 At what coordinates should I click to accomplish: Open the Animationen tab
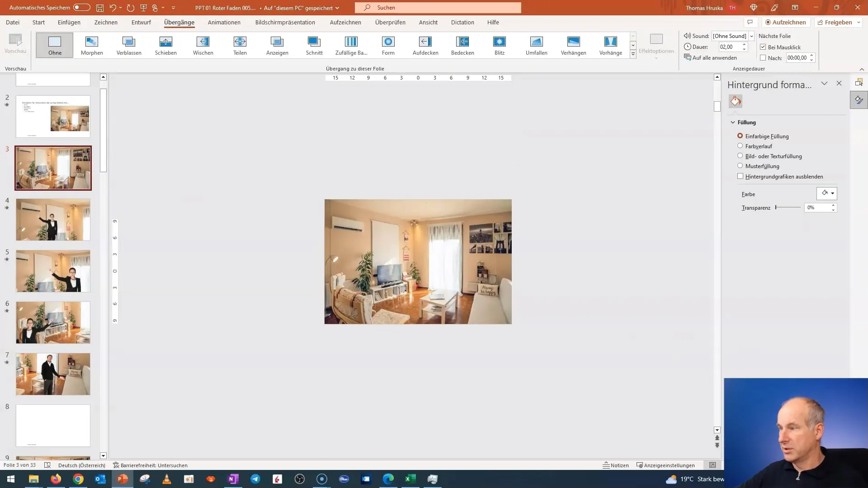pyautogui.click(x=224, y=22)
